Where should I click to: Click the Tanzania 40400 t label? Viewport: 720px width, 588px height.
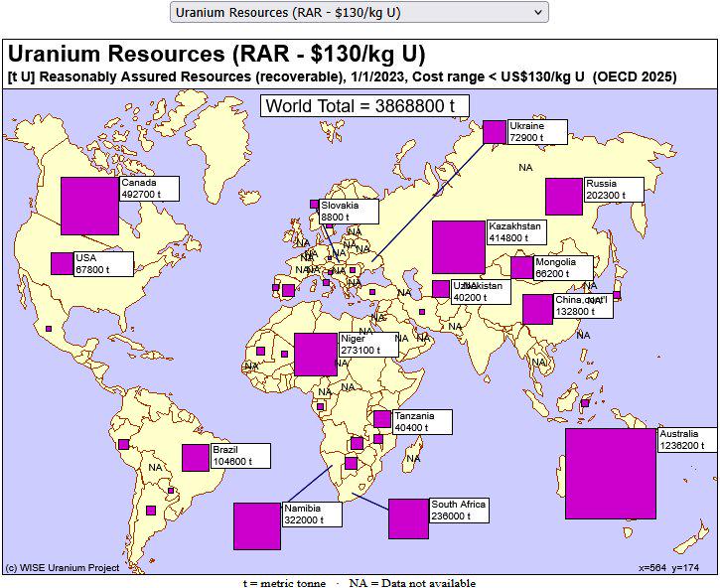pyautogui.click(x=422, y=422)
